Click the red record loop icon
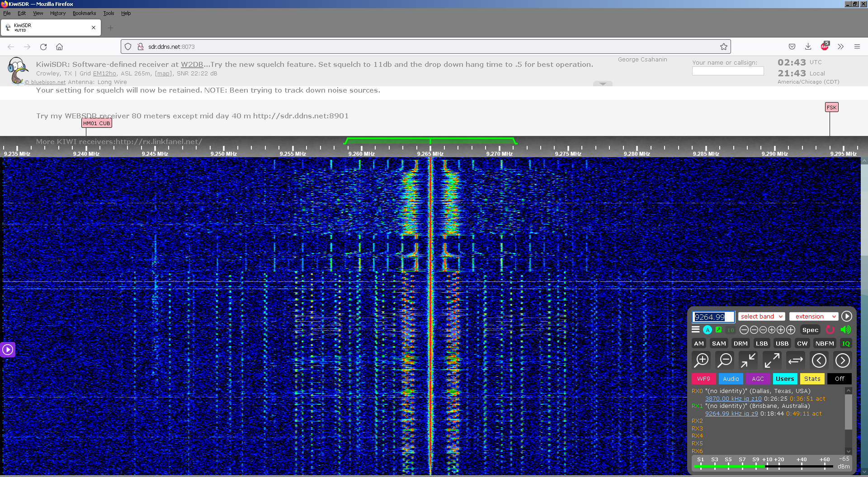 tap(830, 330)
